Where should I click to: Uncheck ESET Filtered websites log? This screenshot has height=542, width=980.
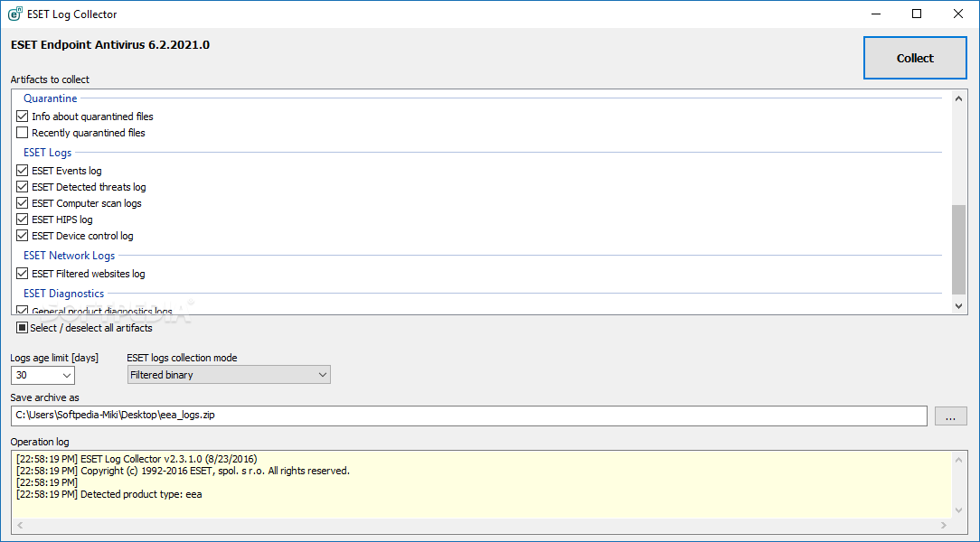[x=23, y=274]
